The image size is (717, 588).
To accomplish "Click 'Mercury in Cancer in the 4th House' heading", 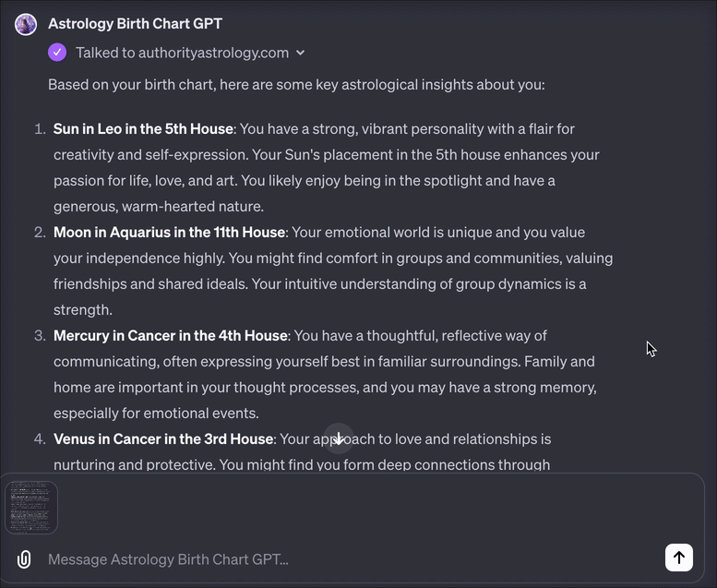I will point(170,336).
